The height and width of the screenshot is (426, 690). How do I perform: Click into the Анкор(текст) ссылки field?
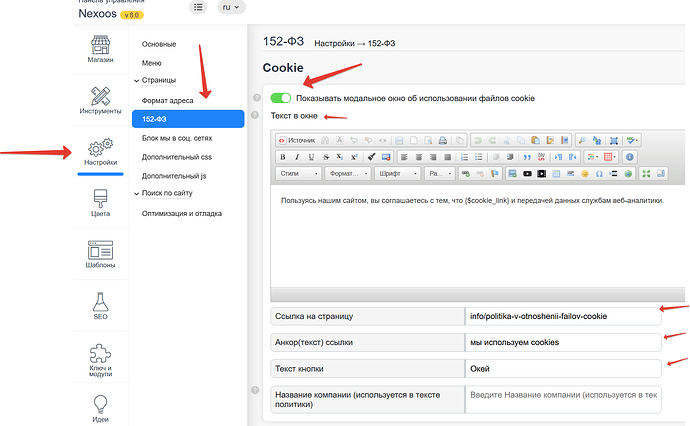[x=563, y=342]
